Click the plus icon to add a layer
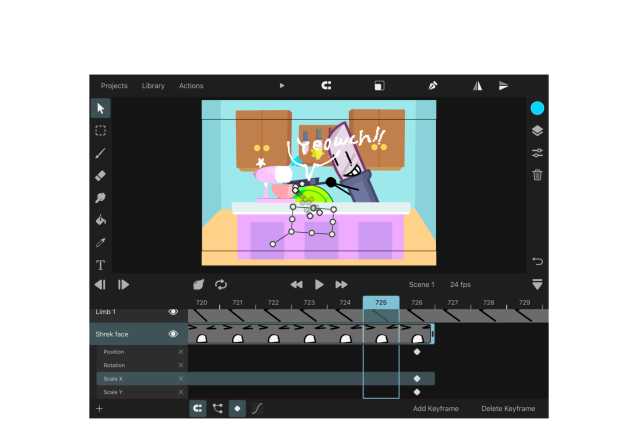The width and height of the screenshot is (632, 446). (100, 409)
